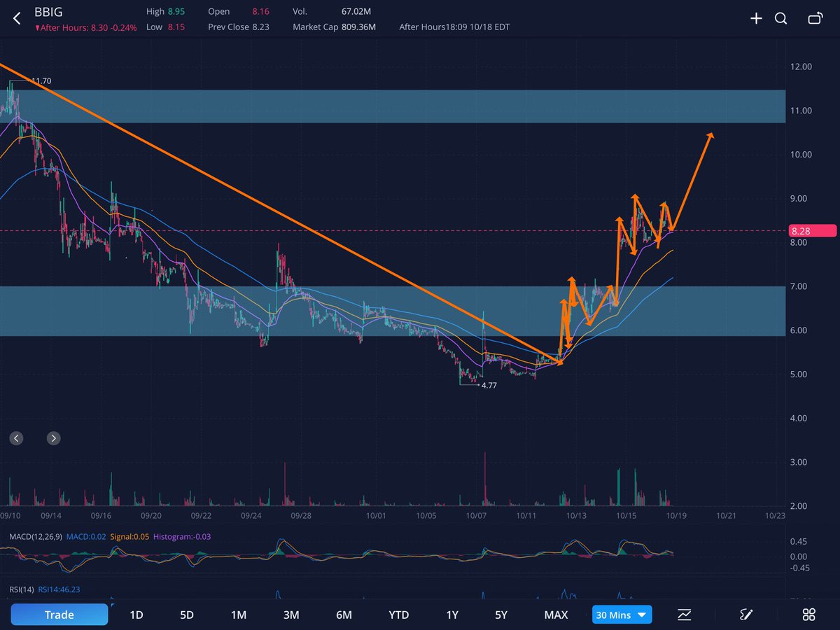The width and height of the screenshot is (840, 630).
Task: Select the 6M timeframe tab
Action: pyautogui.click(x=344, y=615)
